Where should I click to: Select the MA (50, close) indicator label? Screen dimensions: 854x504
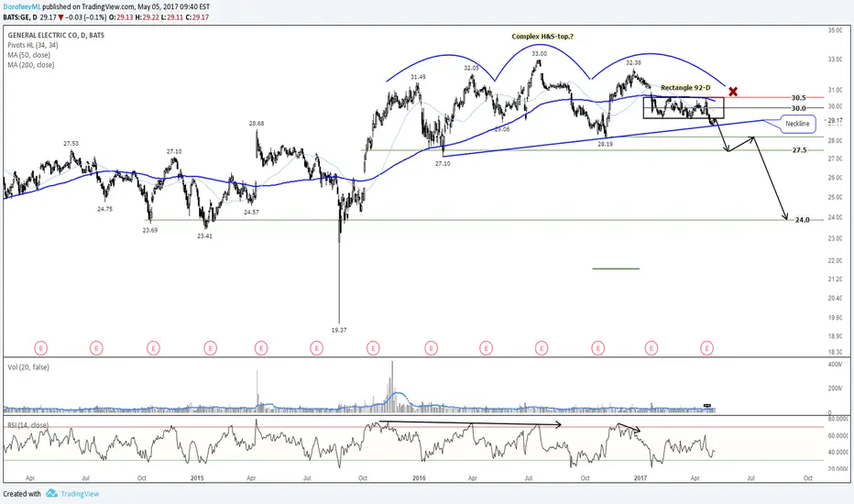[29, 55]
